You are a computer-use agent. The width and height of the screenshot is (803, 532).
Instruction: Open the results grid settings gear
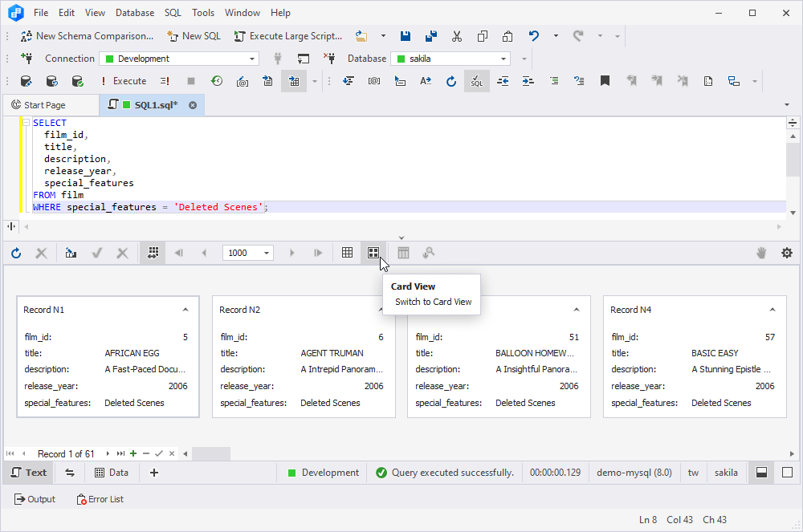787,253
